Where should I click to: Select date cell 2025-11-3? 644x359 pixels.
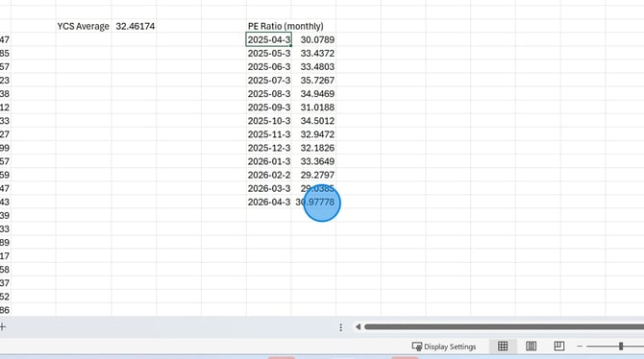[x=269, y=134]
